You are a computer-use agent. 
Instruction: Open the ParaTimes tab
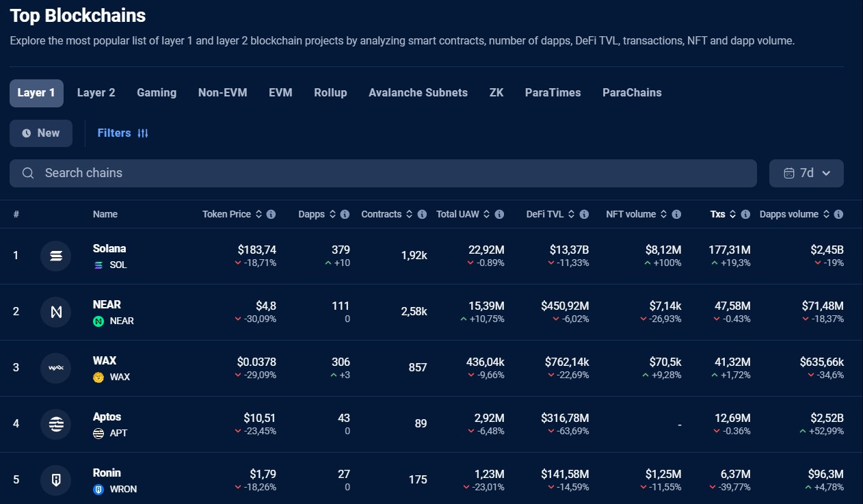553,93
